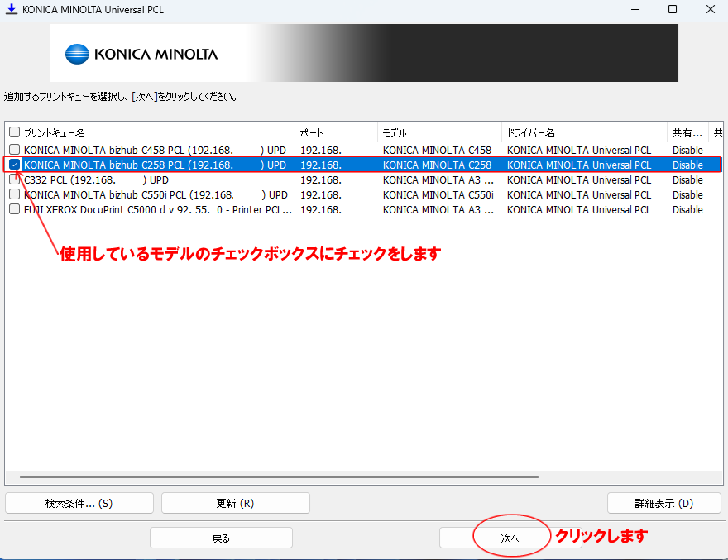Close the KONICA MINOLTA Universal PCL window
This screenshot has height=560, width=728.
(x=711, y=9)
